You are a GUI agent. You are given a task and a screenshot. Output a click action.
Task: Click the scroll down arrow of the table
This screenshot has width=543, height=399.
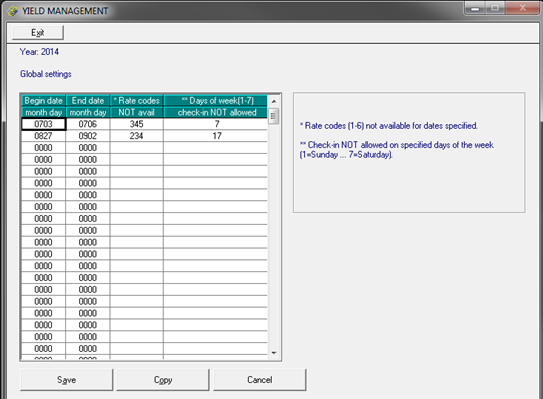(x=274, y=353)
